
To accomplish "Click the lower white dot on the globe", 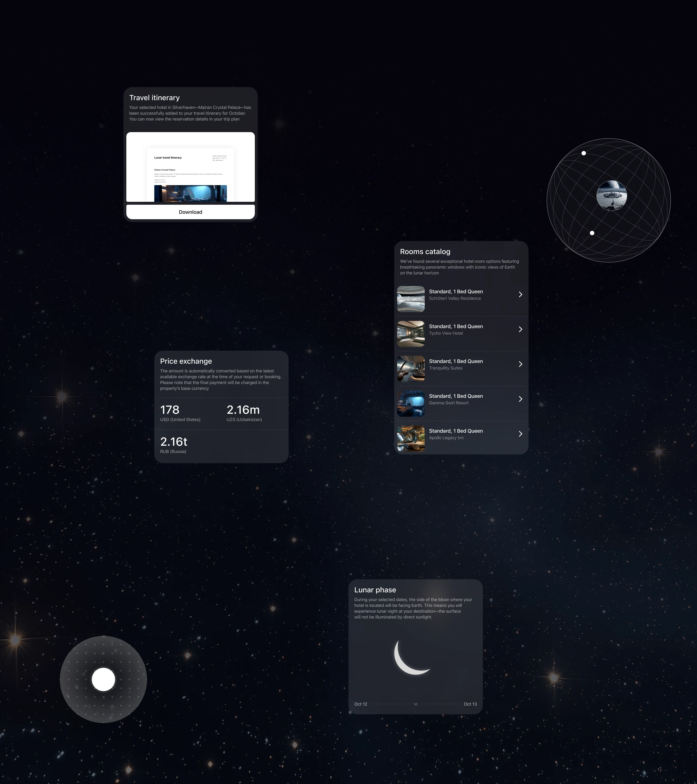I will [592, 233].
